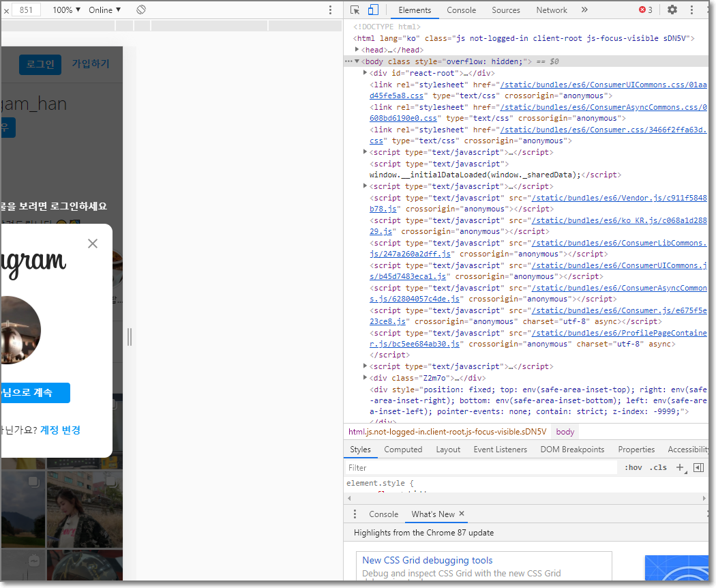The image size is (716, 588).
Task: Open drawer three-dot menu
Action: [x=355, y=514]
